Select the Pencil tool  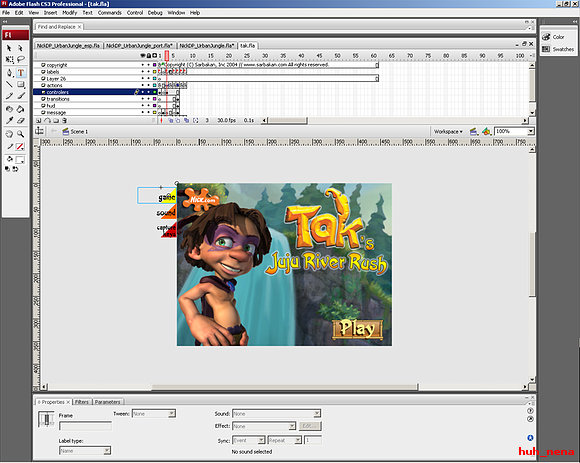[9, 96]
